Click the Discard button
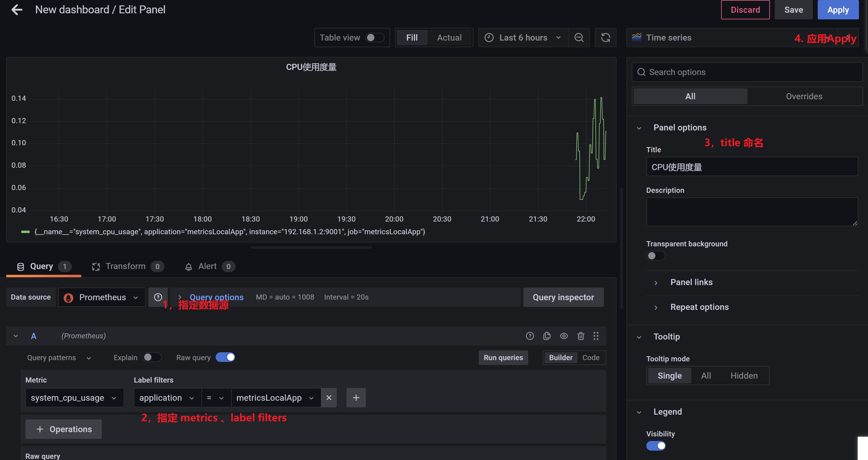This screenshot has height=460, width=868. [x=745, y=10]
